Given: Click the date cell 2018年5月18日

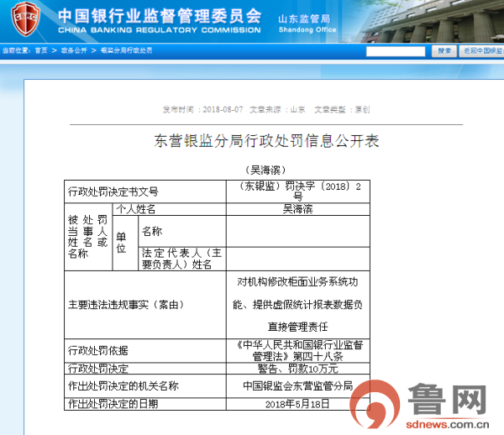Looking at the screenshot, I should [x=298, y=404].
